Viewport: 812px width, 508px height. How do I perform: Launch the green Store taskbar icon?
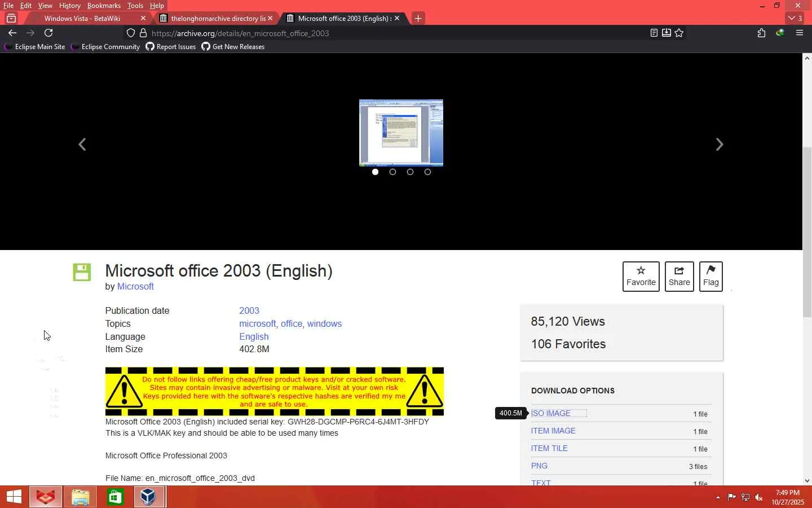coord(115,497)
